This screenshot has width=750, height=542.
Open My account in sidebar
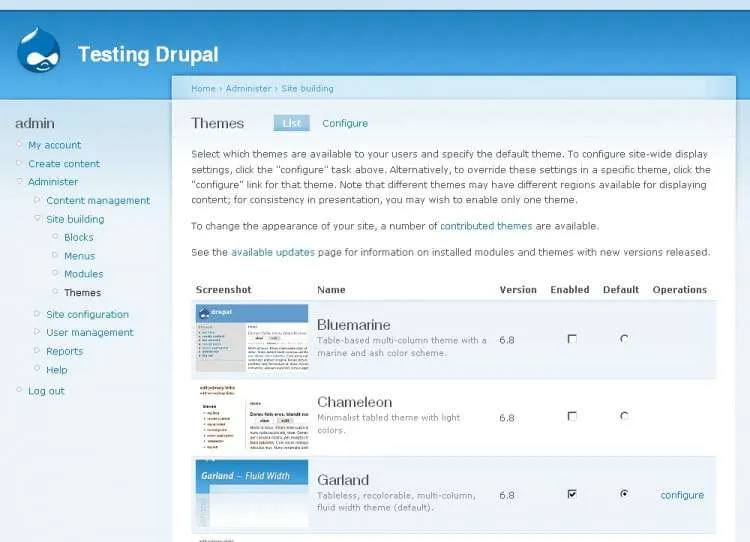[55, 145]
